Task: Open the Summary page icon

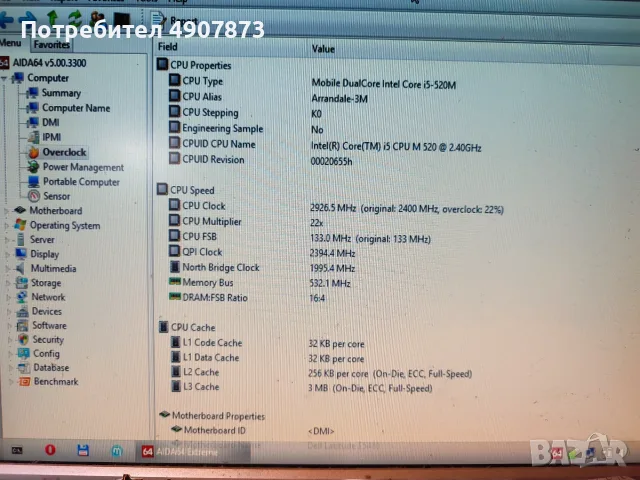Action: (x=32, y=93)
